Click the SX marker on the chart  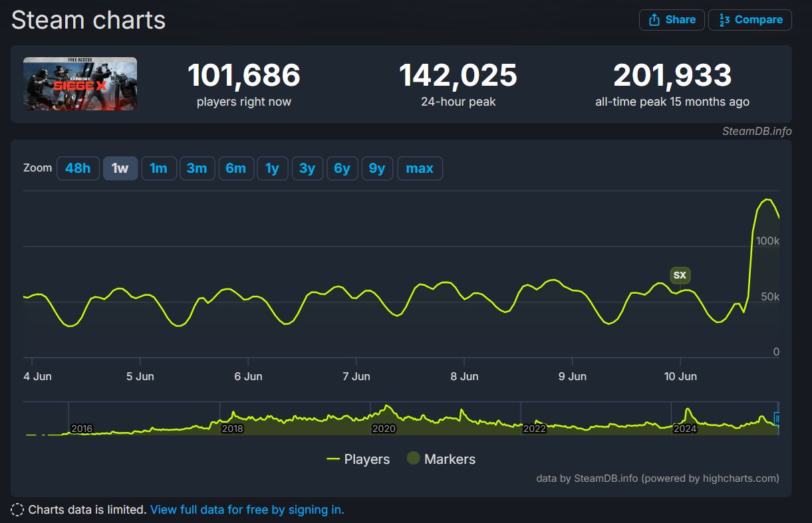(x=680, y=275)
